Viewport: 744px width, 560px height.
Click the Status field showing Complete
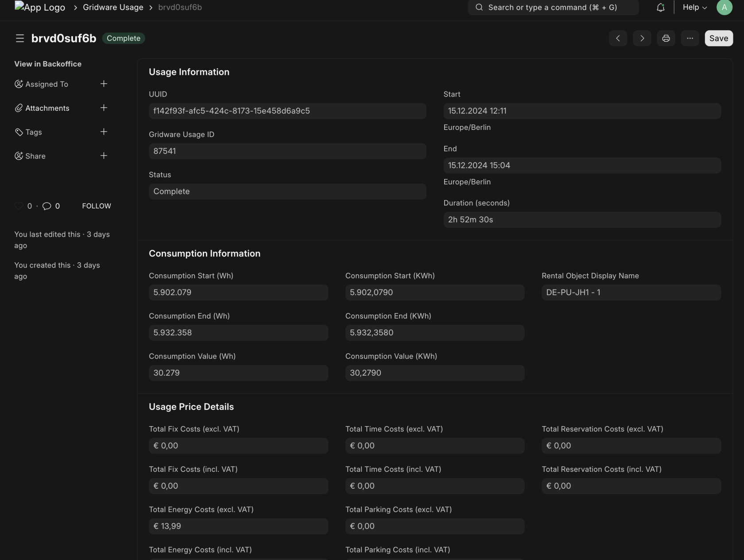(287, 191)
